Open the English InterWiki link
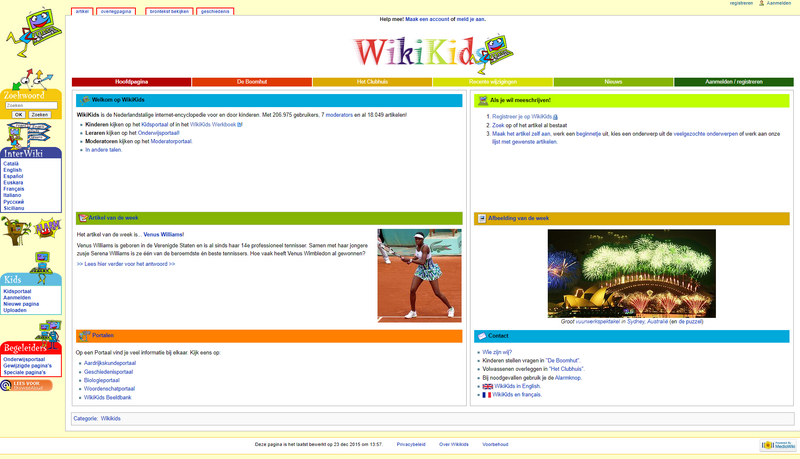The image size is (800, 459). [x=12, y=170]
